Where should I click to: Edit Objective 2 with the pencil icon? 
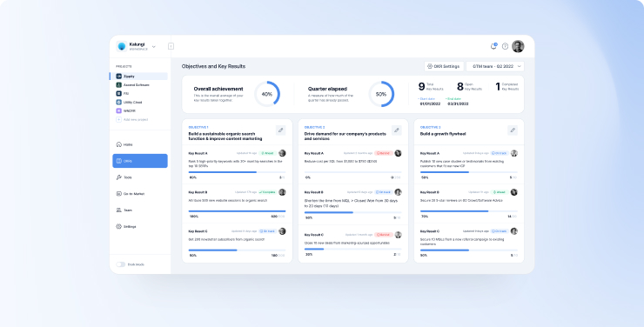point(396,130)
